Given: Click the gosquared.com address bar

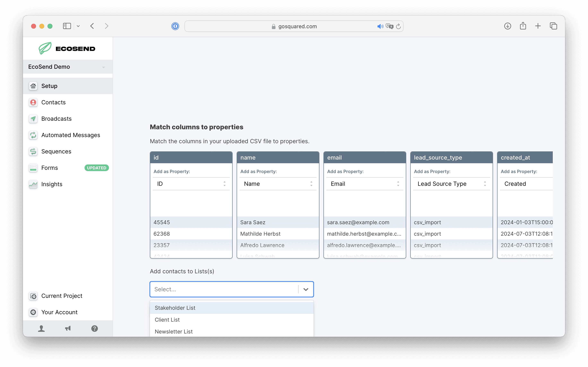Looking at the screenshot, I should tap(294, 26).
